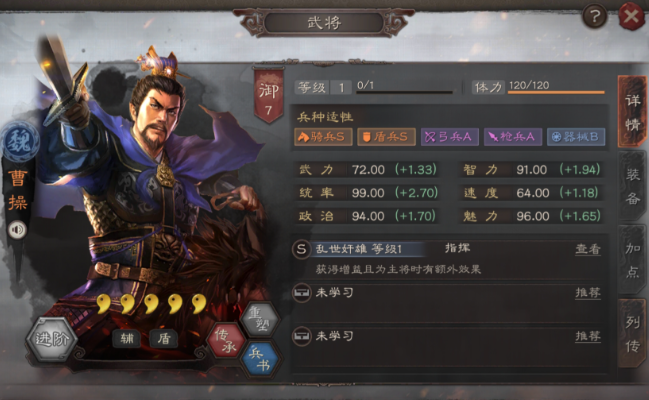
Task: Select the 盾兵S troop aptitude tag
Action: click(386, 137)
